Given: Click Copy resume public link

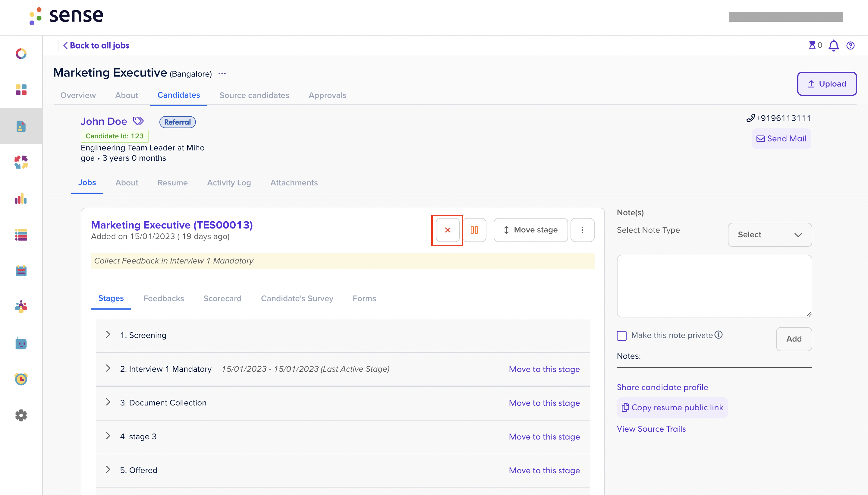Looking at the screenshot, I should (672, 407).
